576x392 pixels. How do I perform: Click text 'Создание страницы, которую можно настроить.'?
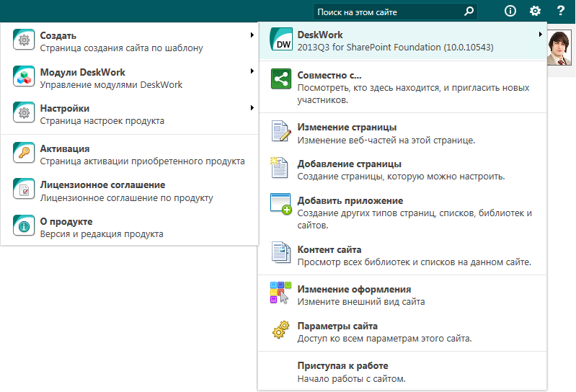401,177
